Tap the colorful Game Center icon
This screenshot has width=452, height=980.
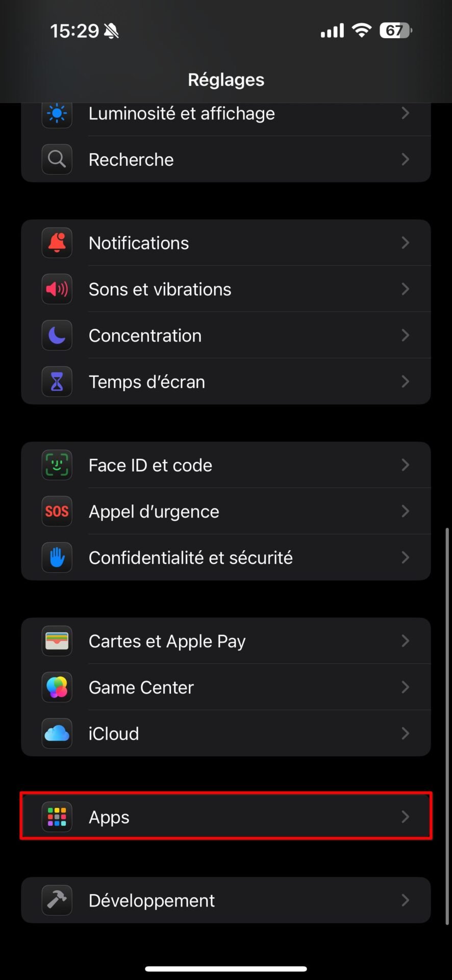57,688
